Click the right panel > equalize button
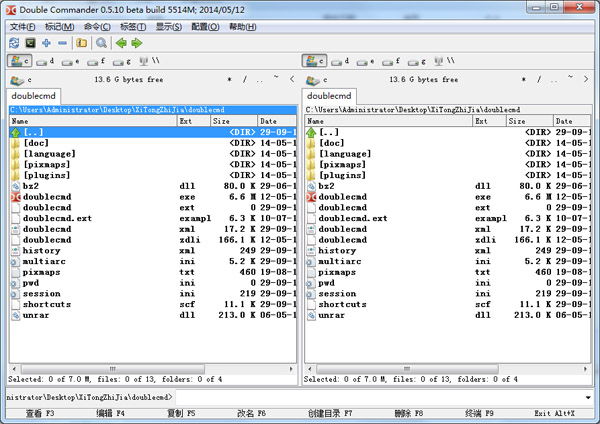 (586, 79)
